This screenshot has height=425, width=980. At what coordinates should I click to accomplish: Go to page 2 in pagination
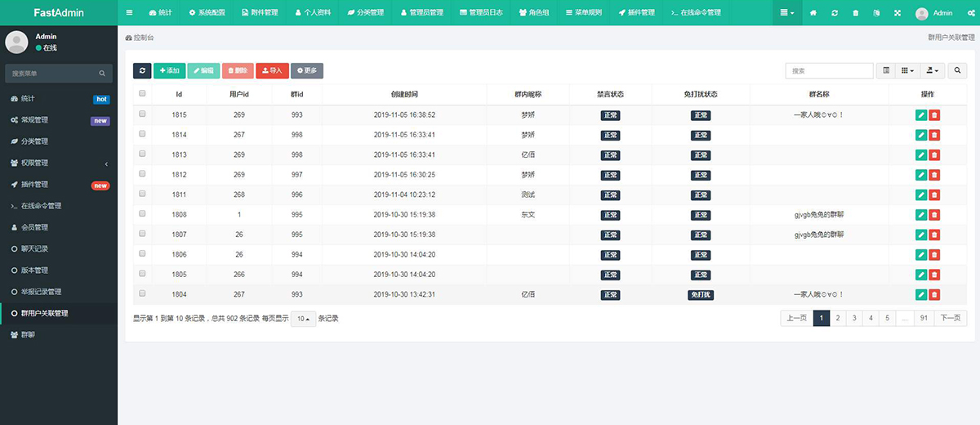point(839,318)
